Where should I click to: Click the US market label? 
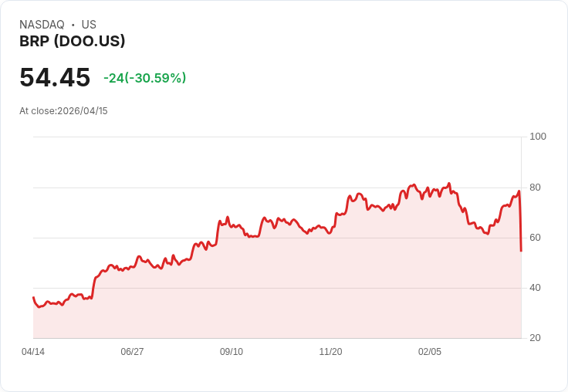(x=89, y=25)
